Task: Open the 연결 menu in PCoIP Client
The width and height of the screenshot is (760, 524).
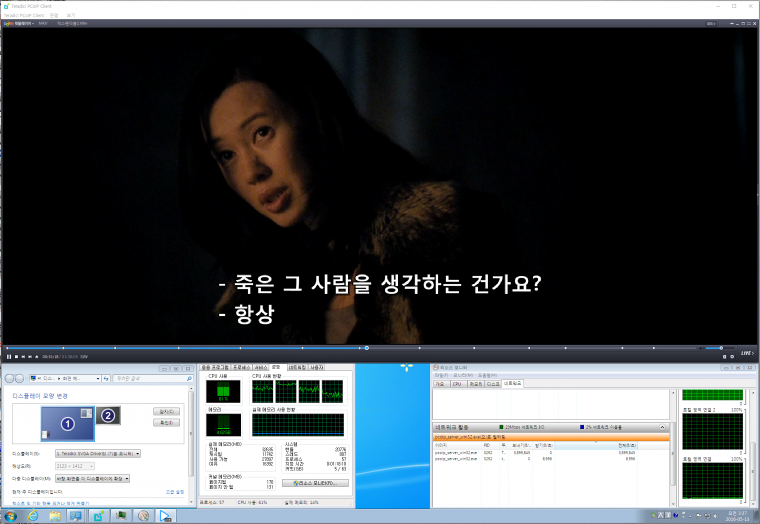Action: 54,16
